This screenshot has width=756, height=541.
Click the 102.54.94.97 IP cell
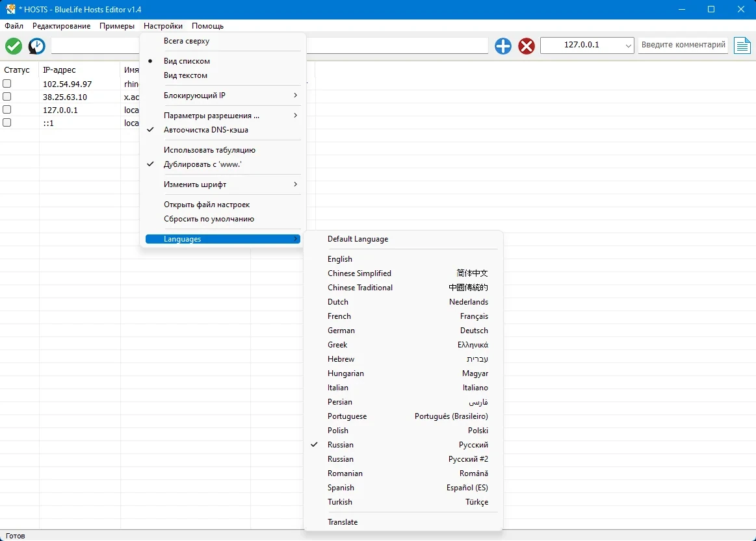click(x=67, y=84)
